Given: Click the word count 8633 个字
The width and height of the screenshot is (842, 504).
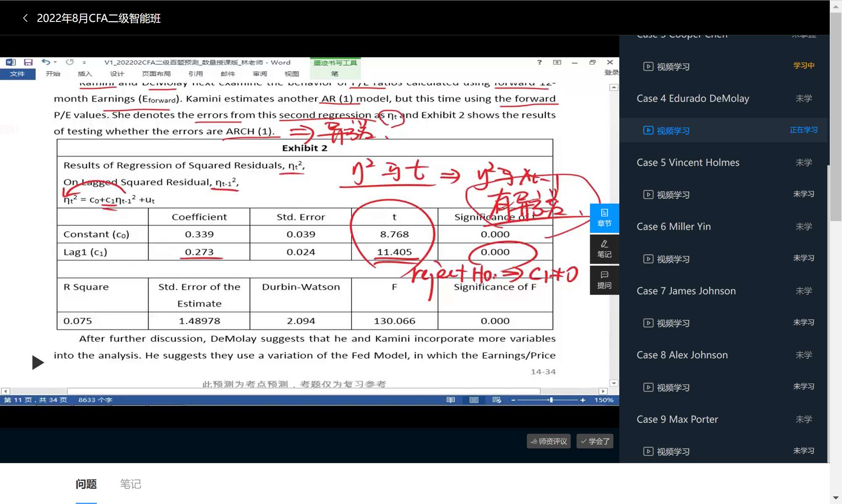Looking at the screenshot, I should pos(95,400).
